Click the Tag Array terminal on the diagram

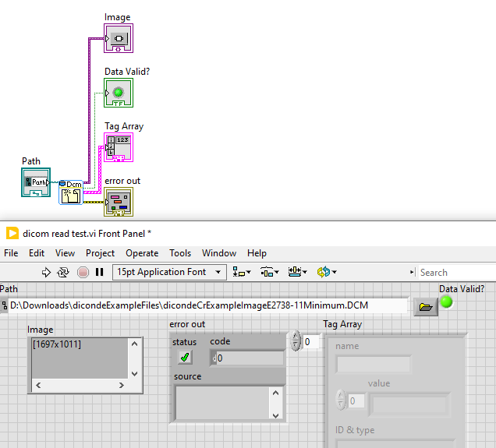pos(119,147)
